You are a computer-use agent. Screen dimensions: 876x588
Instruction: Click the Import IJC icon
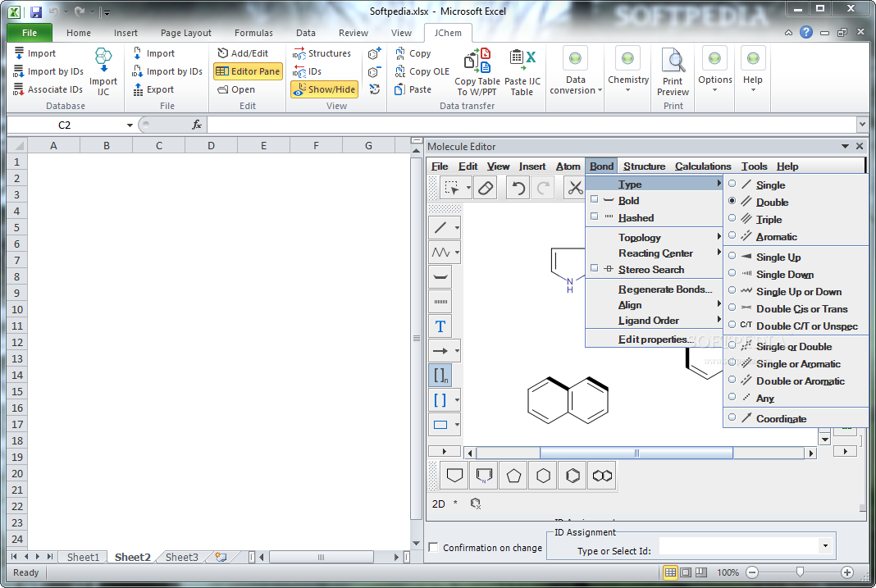pos(103,71)
